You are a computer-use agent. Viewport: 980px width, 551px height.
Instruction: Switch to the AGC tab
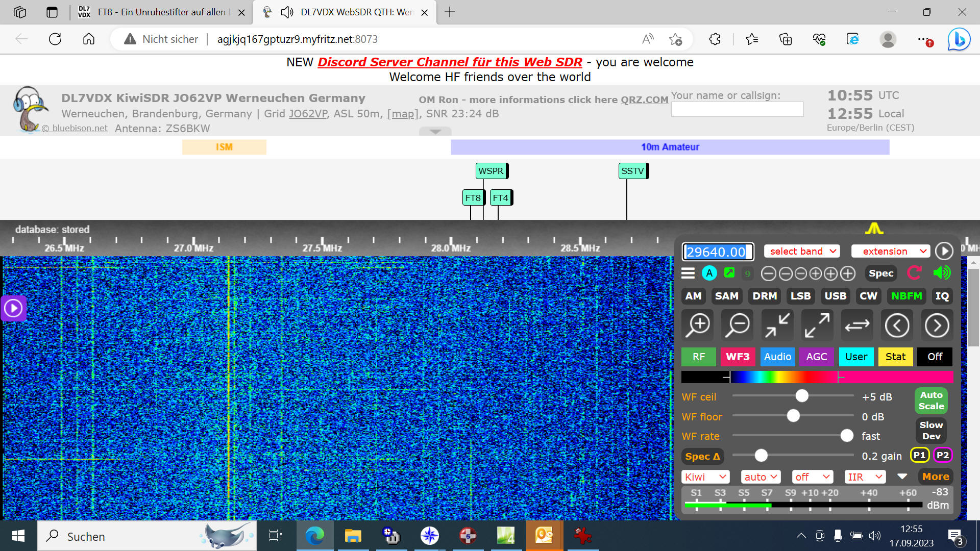[x=816, y=357]
